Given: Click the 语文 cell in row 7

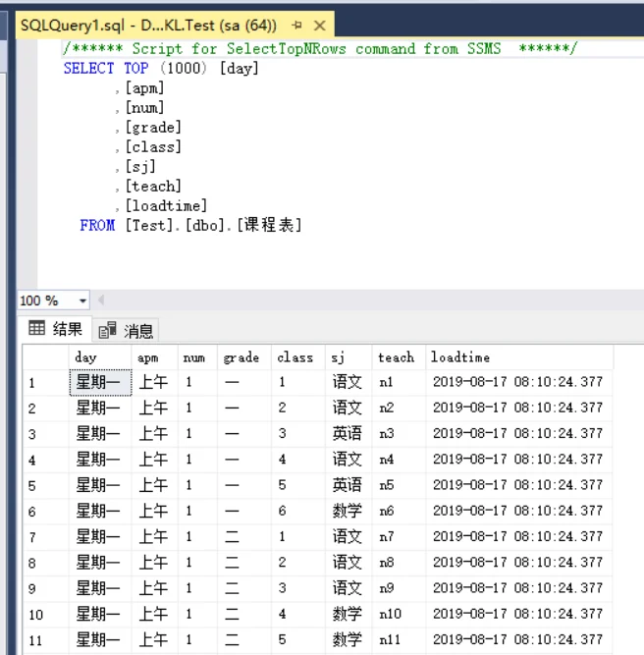Looking at the screenshot, I should click(x=349, y=537).
